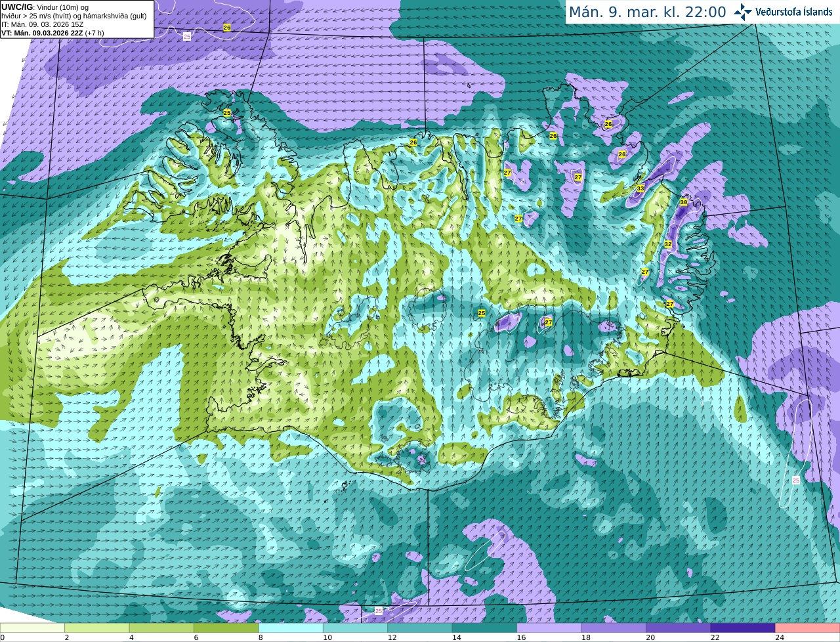The width and height of the screenshot is (840, 642).
Task: Select the violet 20–22 m/s swatch
Action: 679,628
